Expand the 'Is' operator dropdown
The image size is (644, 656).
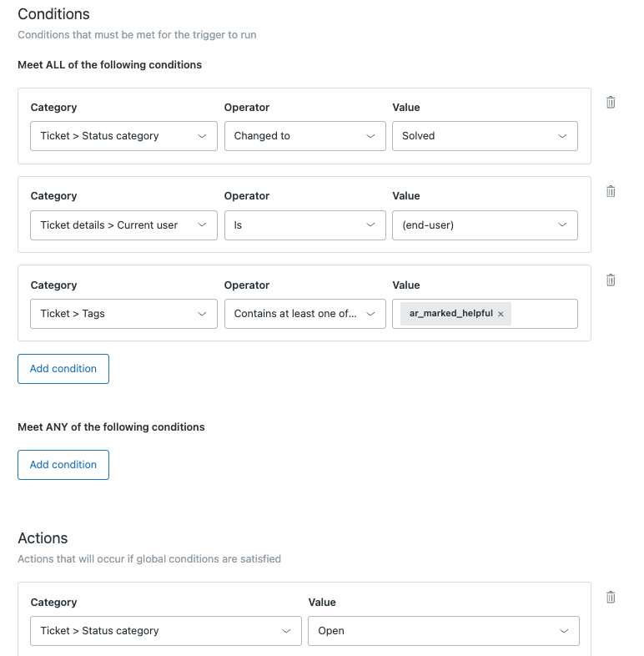tap(304, 225)
